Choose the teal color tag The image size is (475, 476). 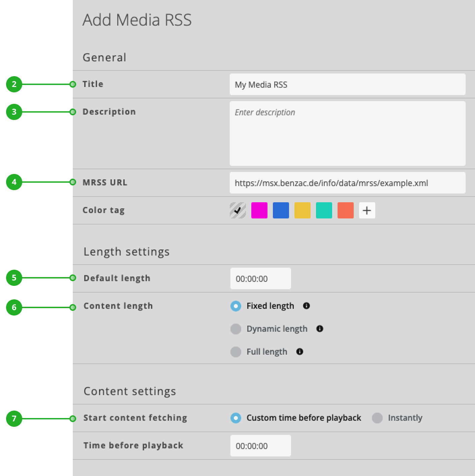click(324, 210)
